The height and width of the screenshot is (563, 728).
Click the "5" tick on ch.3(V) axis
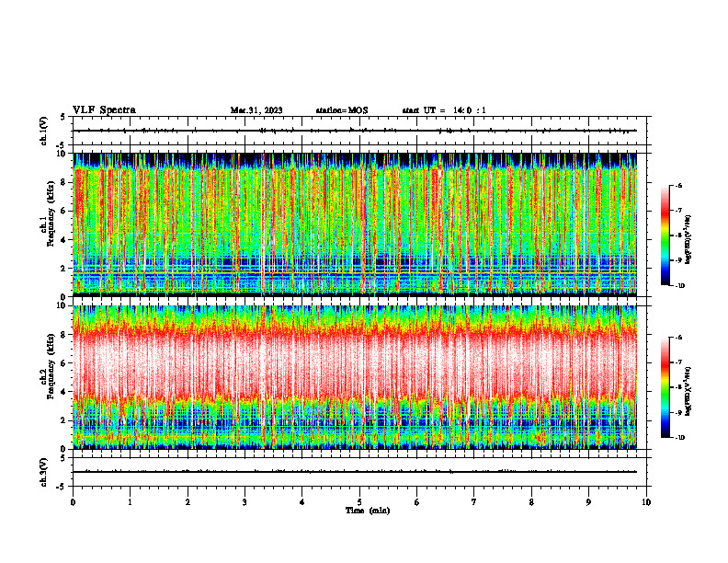63,458
